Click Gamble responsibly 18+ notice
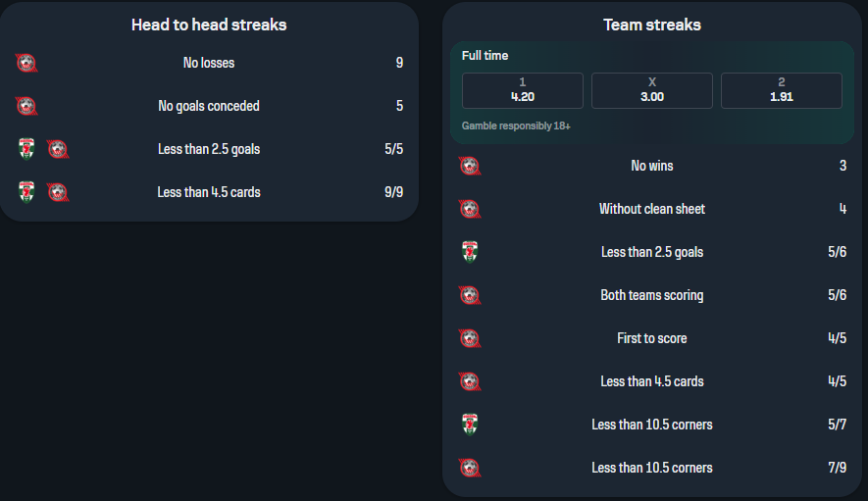 point(517,126)
